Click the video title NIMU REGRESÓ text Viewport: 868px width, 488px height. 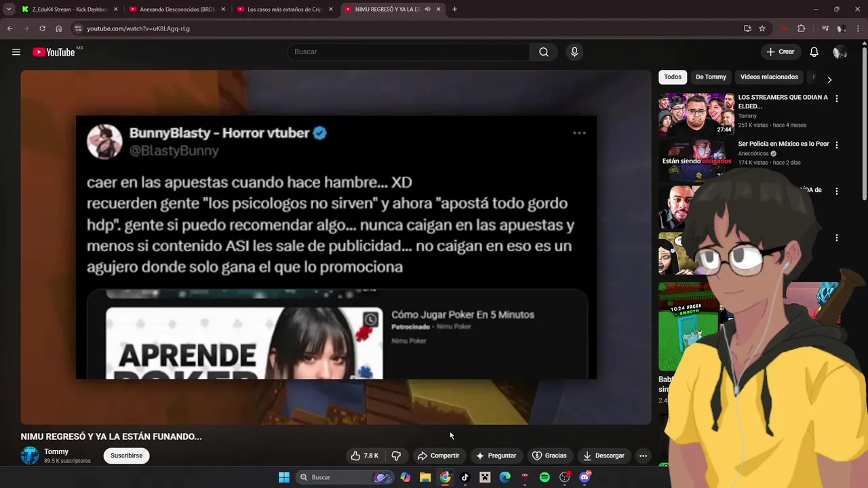[111, 436]
